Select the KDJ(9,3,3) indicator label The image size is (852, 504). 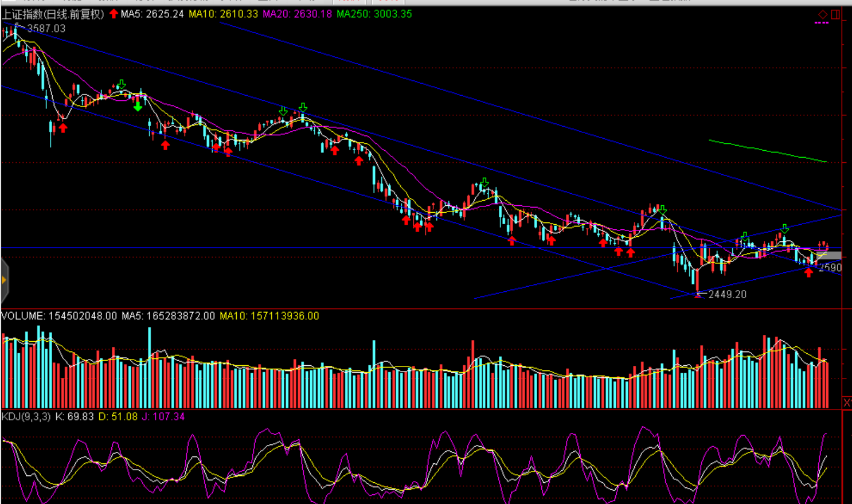26,417
